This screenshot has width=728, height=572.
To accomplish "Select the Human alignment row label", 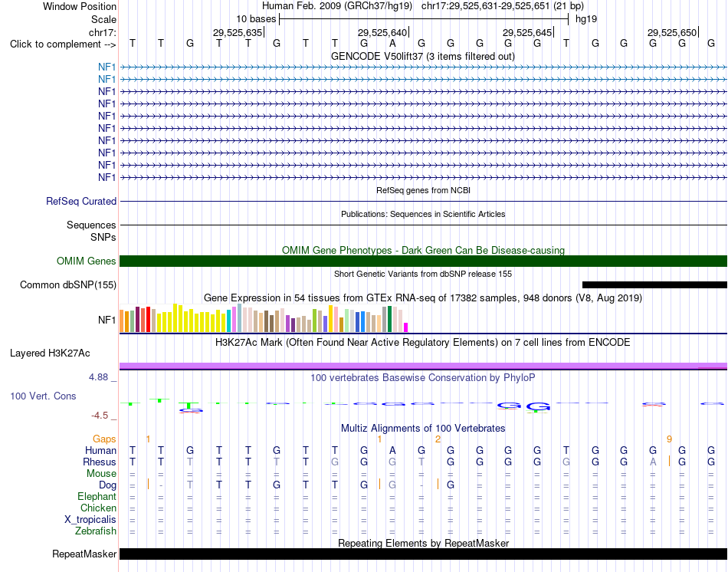I will (x=100, y=450).
